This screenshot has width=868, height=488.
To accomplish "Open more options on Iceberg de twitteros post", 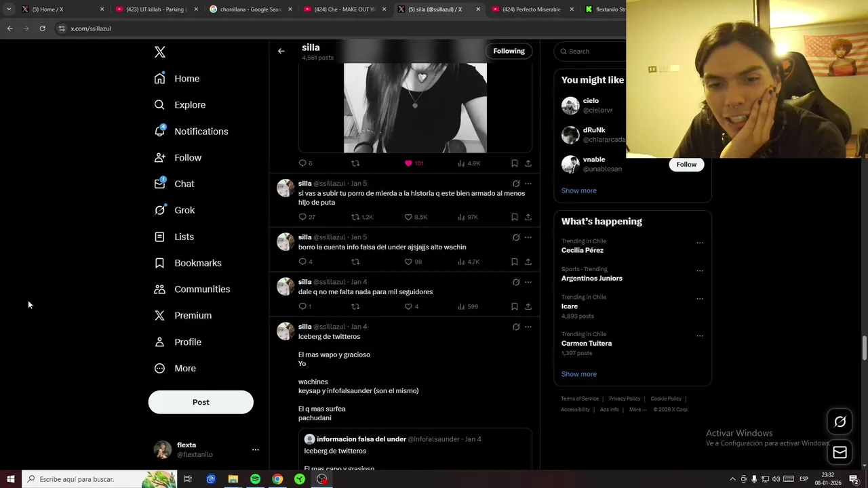I will pyautogui.click(x=528, y=327).
